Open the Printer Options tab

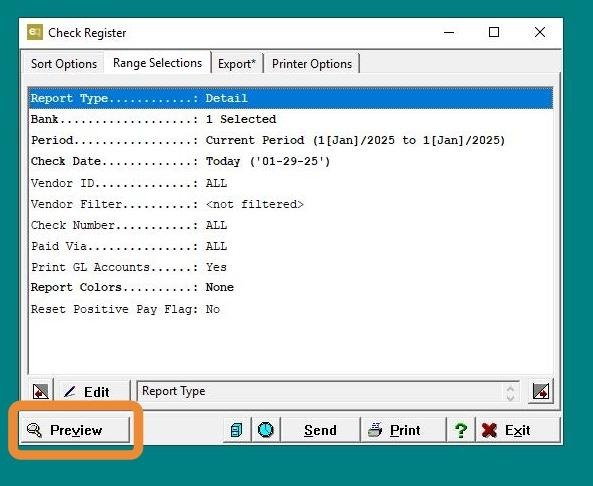pyautogui.click(x=312, y=64)
